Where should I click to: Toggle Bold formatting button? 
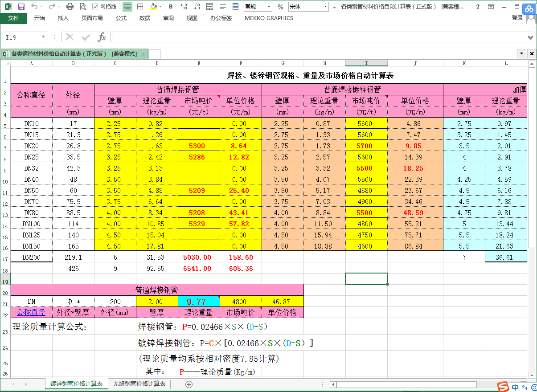coord(171,7)
